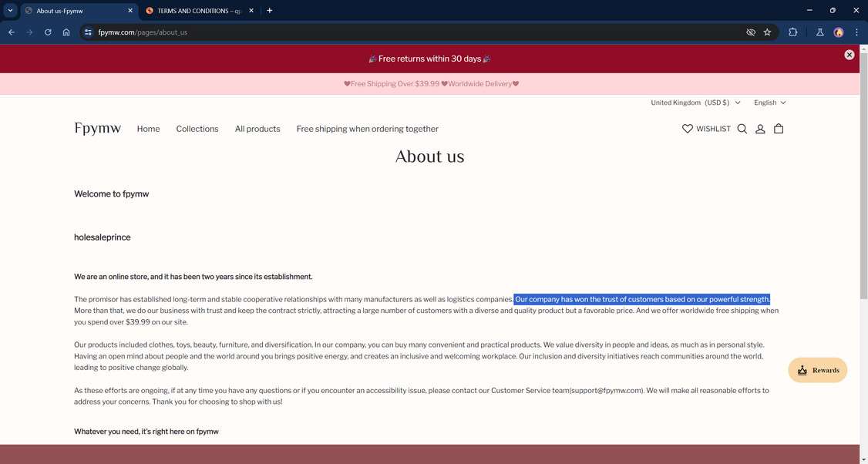Click the wishlist heart icon

coord(687,129)
